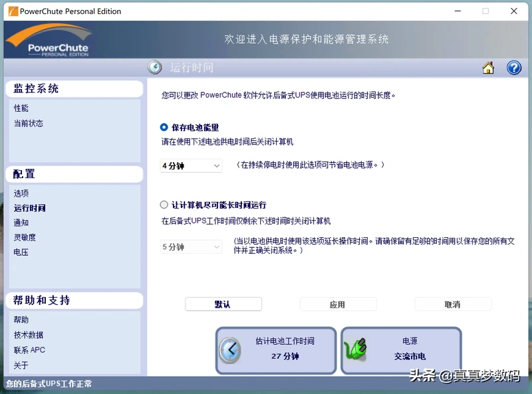Open 灵敏度 under 配置
This screenshot has height=394, width=532.
click(x=25, y=237)
